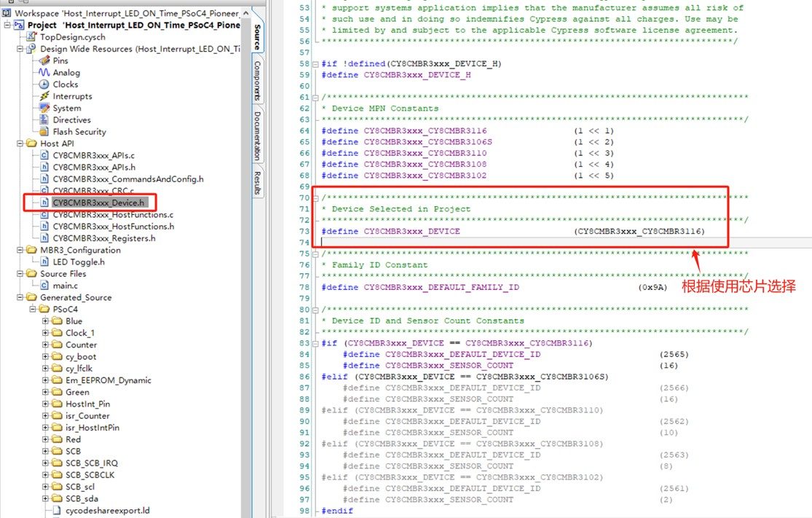Click the CY8CMBR3xxx_DEFAULT_FAMILY_ID define
Image resolution: width=812 pixels, height=518 pixels.
441,288
